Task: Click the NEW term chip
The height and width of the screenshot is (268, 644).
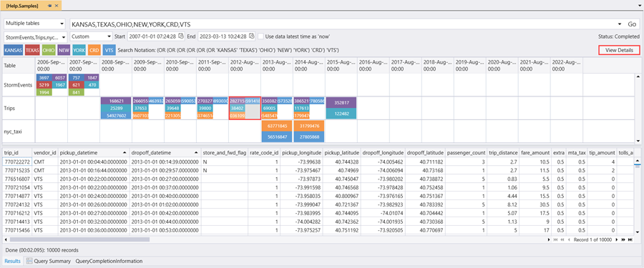Action: (64, 50)
